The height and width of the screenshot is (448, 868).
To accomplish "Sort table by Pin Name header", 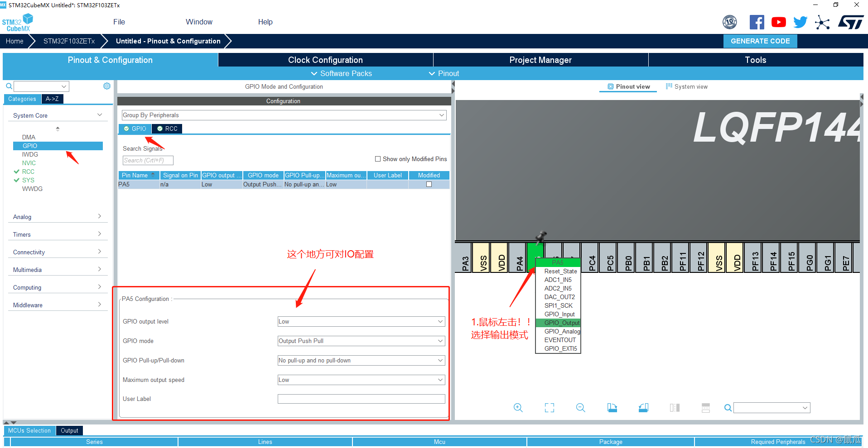I will click(x=139, y=175).
